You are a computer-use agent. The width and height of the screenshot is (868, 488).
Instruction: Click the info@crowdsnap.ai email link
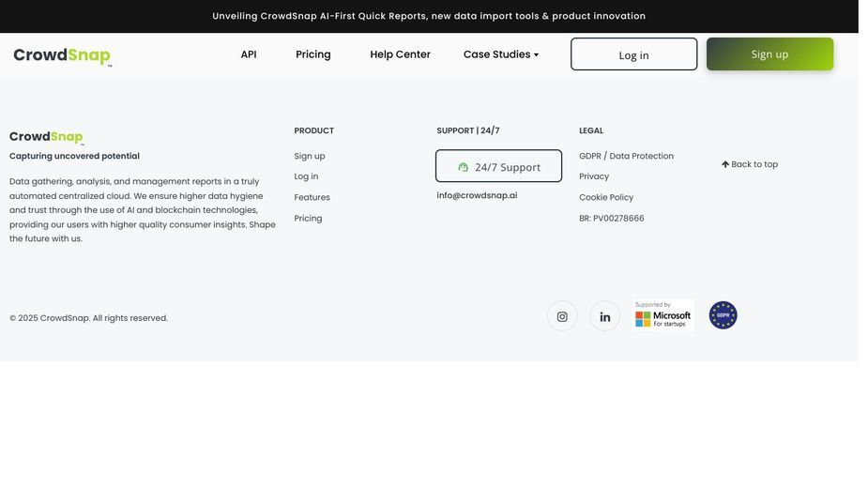tap(477, 195)
